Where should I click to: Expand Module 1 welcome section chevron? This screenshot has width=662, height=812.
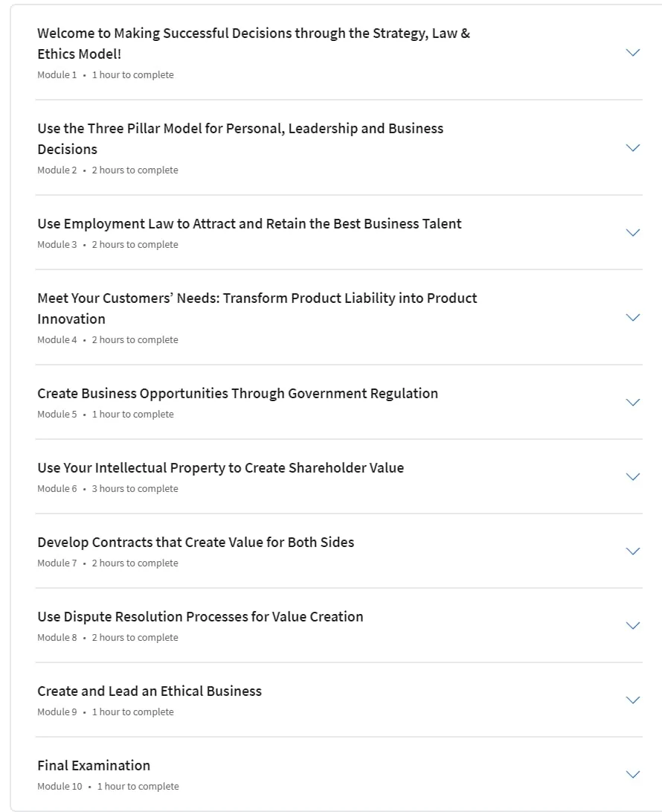[632, 53]
